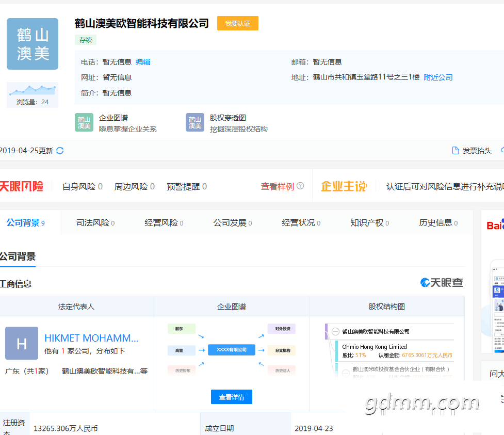
Task: Click the 企业主说 orange label
Action: [x=344, y=186]
